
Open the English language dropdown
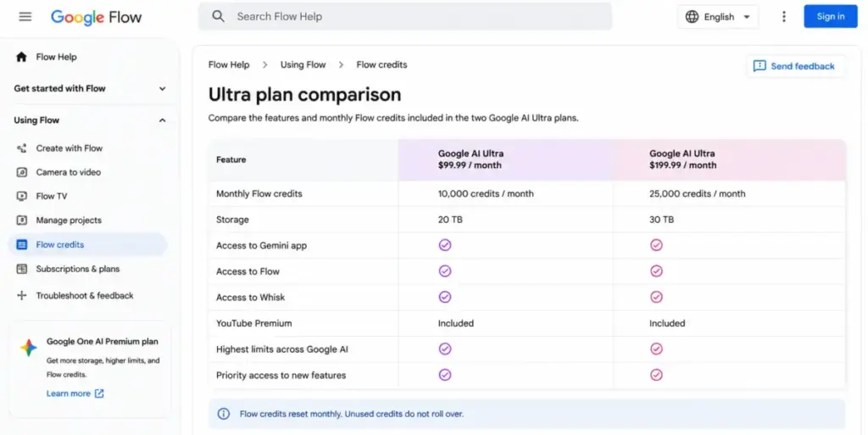tap(718, 17)
